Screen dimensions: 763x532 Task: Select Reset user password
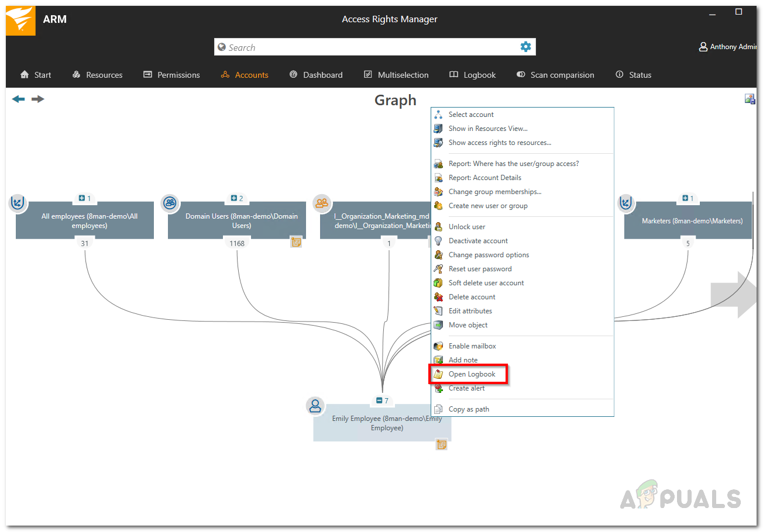point(523,269)
